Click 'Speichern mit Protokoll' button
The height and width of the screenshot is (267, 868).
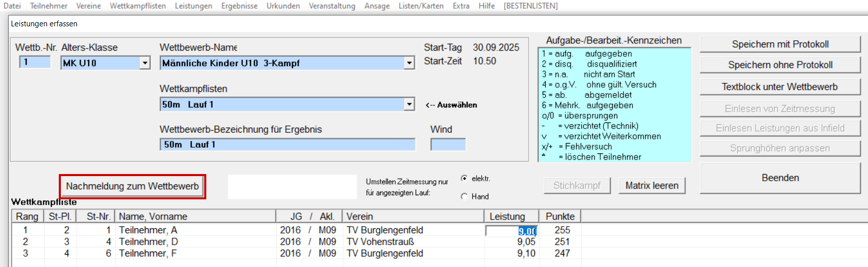point(780,44)
